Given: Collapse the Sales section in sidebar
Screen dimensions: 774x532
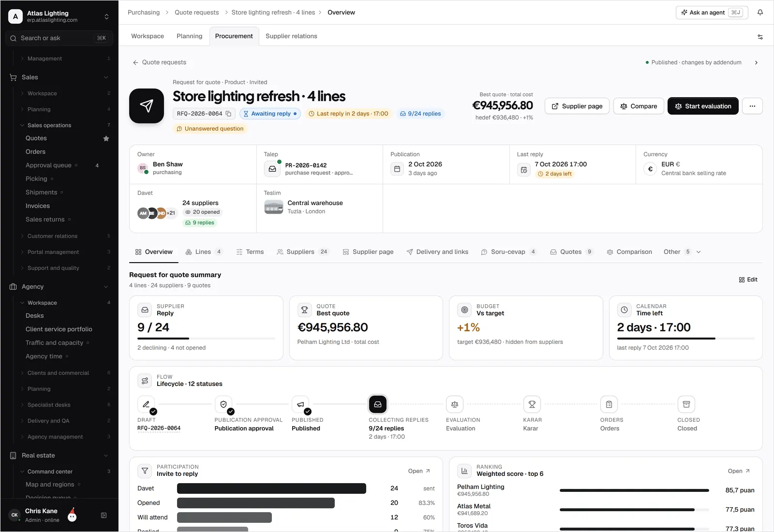Looking at the screenshot, I should [x=106, y=77].
